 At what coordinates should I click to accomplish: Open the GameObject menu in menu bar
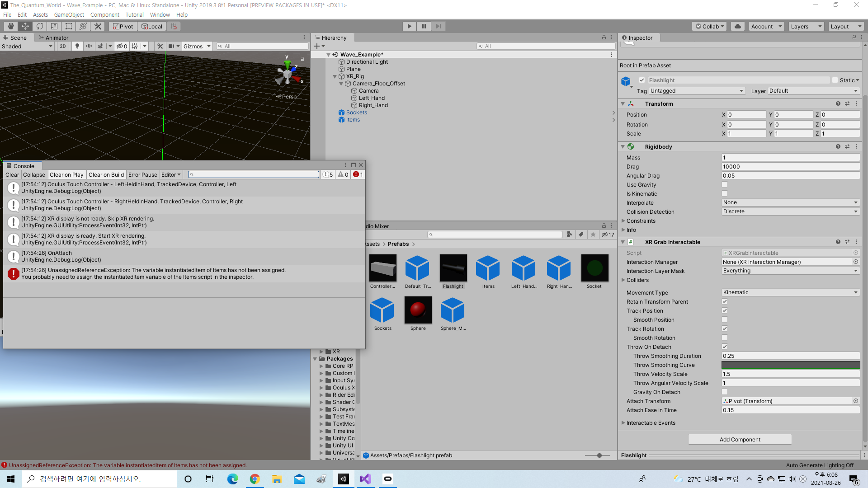(x=69, y=14)
